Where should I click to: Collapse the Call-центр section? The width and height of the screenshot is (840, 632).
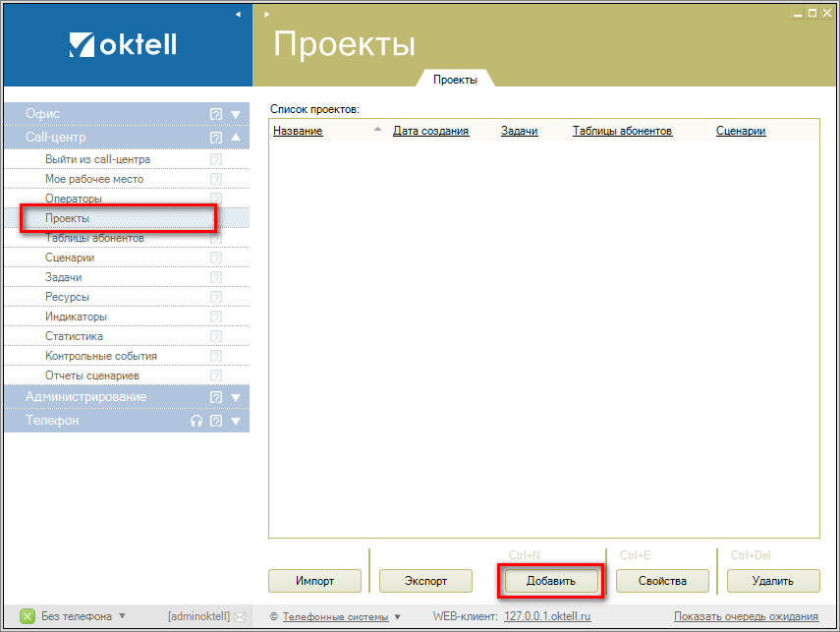(x=236, y=138)
